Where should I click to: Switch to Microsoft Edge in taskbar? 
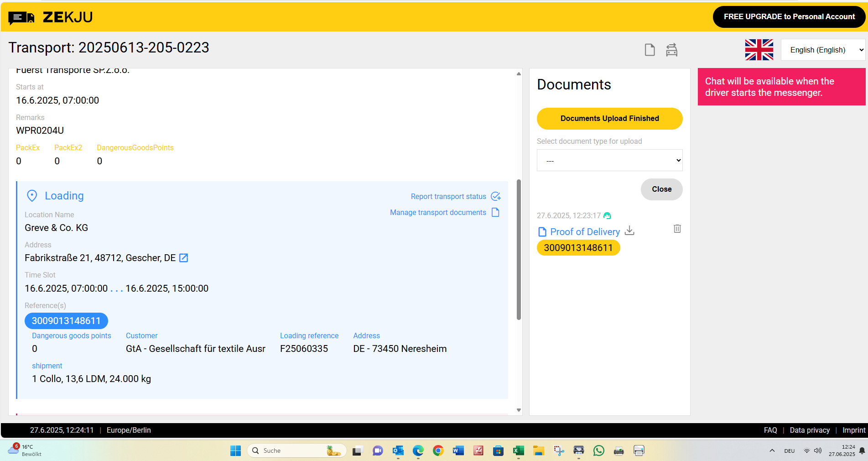tap(418, 451)
